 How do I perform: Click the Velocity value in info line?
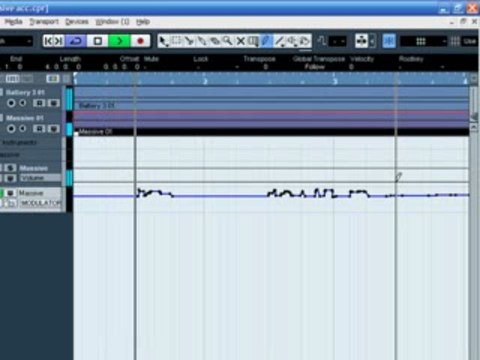(x=351, y=67)
